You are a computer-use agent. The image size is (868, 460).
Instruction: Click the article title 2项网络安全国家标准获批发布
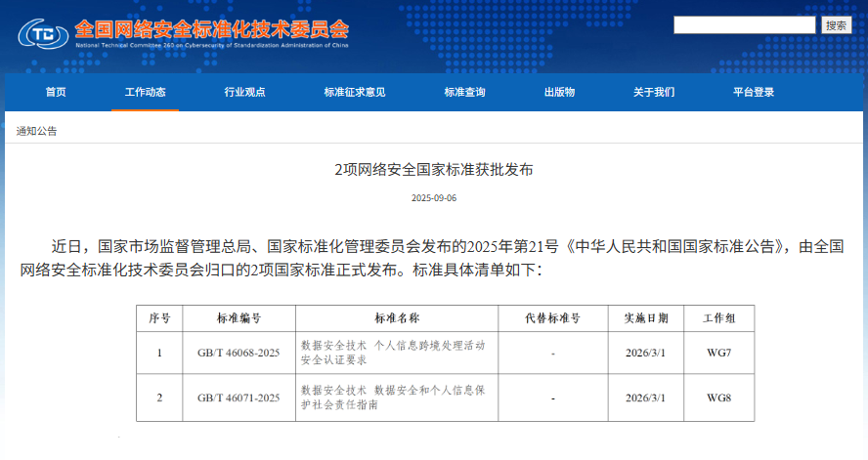point(434,170)
